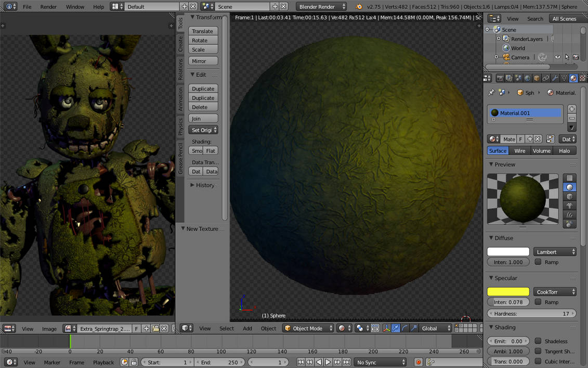Image resolution: width=588 pixels, height=368 pixels.
Task: Click the viewport shading sphere icon
Action: coord(342,328)
